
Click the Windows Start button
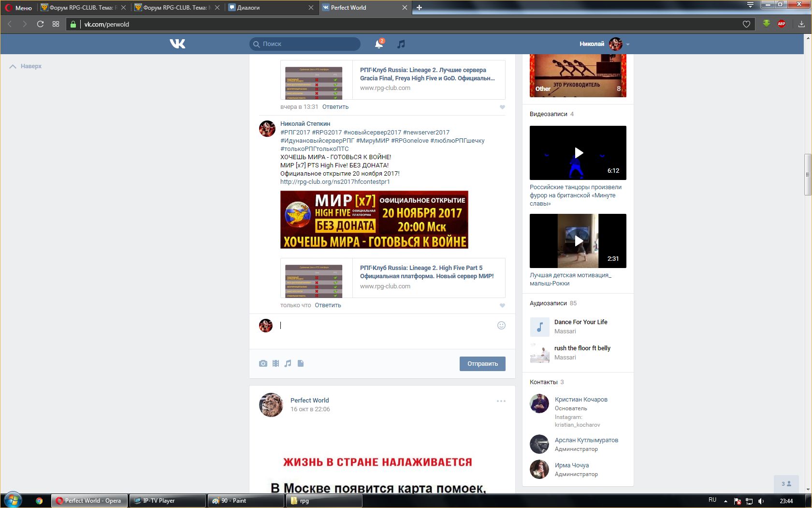pos(13,500)
